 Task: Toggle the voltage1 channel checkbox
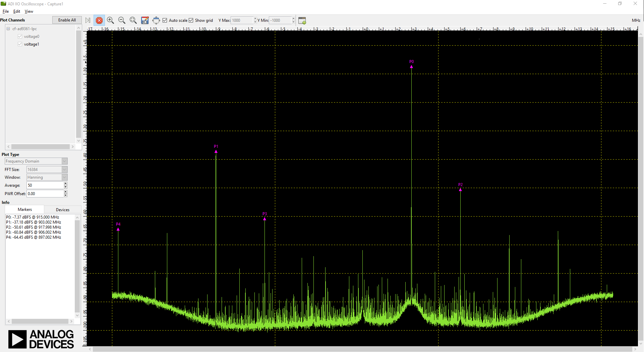click(20, 44)
